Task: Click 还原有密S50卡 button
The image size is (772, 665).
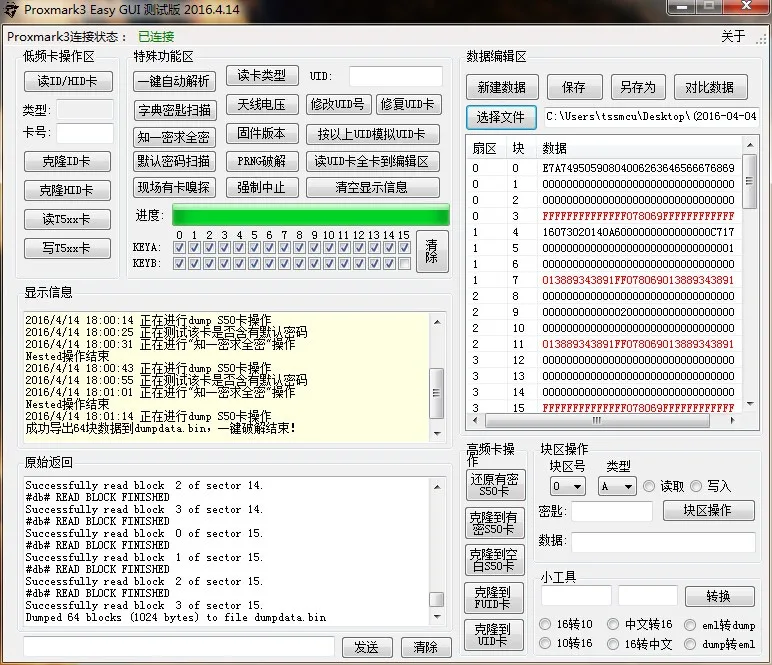Action: click(495, 485)
